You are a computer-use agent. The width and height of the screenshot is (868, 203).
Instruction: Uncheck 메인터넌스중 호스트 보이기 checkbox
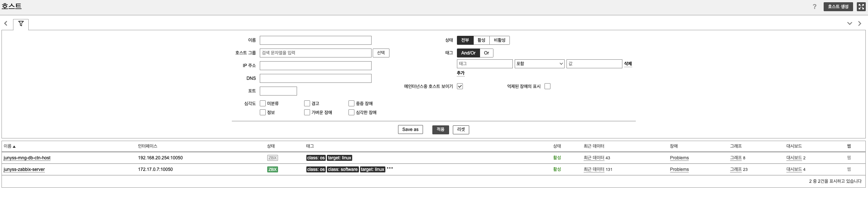460,86
